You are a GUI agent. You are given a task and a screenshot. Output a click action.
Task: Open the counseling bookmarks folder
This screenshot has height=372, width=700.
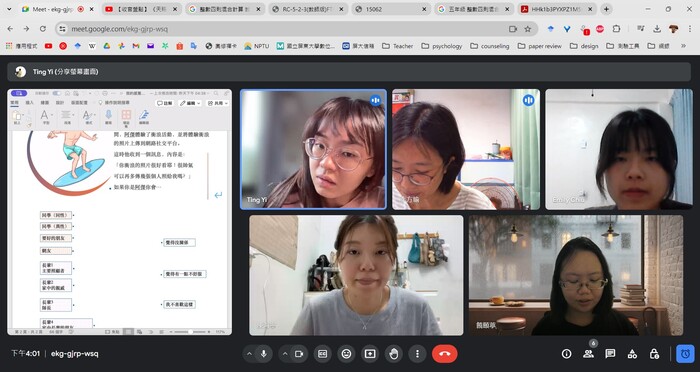[x=490, y=46]
